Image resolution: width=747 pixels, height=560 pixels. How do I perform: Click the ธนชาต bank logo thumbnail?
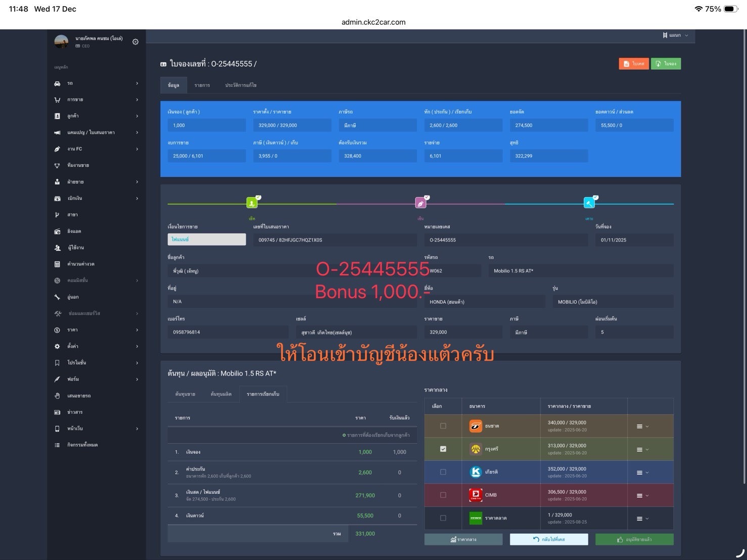[476, 426]
